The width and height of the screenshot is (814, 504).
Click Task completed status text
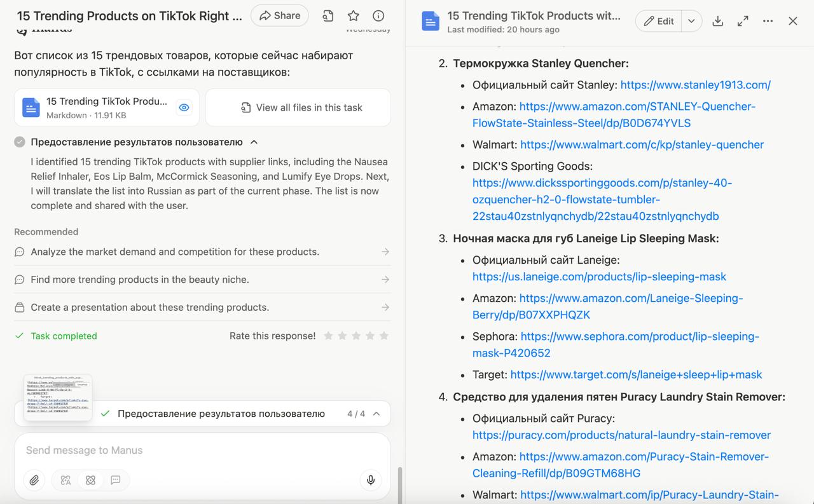[x=64, y=336]
